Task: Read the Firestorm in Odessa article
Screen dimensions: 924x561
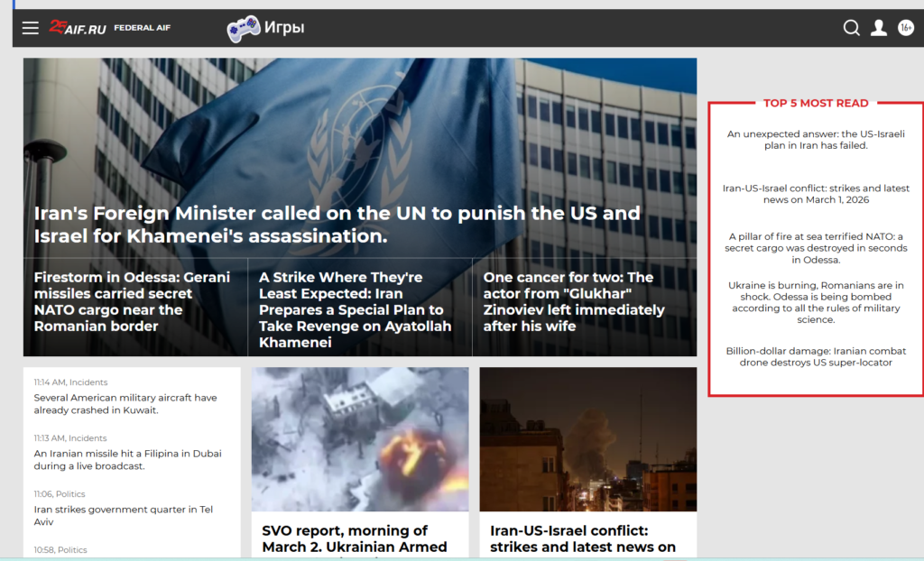Action: (x=132, y=301)
